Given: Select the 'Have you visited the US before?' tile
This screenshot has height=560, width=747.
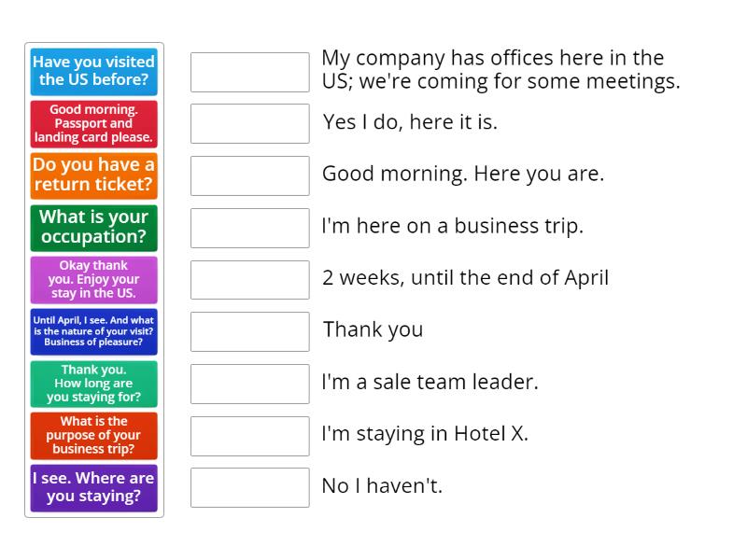Looking at the screenshot, I should (93, 71).
